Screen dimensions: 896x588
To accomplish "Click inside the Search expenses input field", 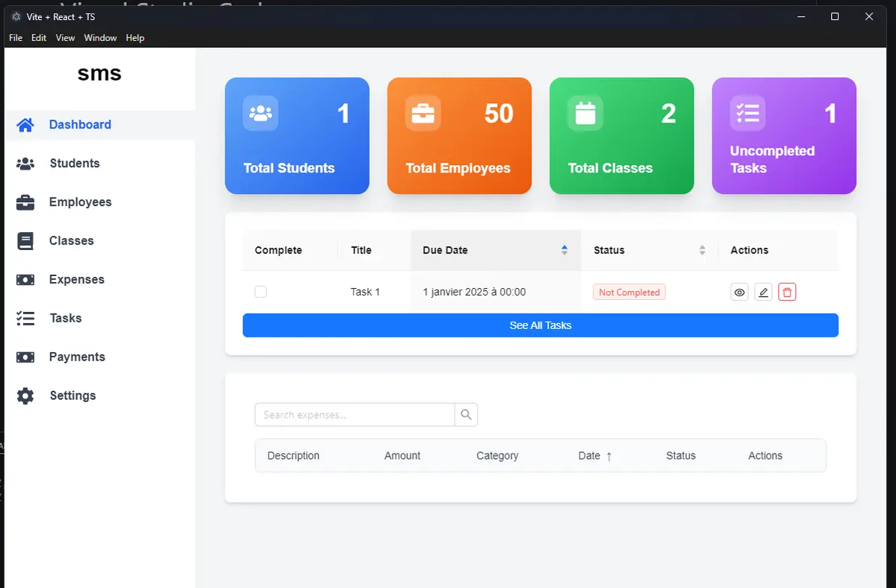I will (351, 414).
